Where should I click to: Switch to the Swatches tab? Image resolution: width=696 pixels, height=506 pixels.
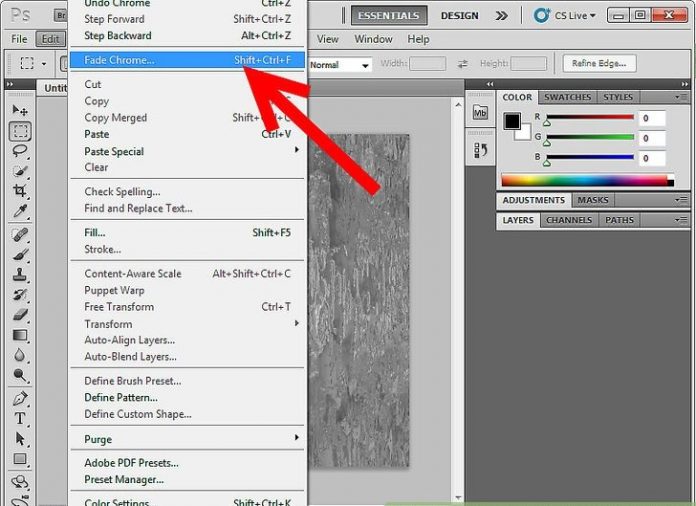pos(568,97)
